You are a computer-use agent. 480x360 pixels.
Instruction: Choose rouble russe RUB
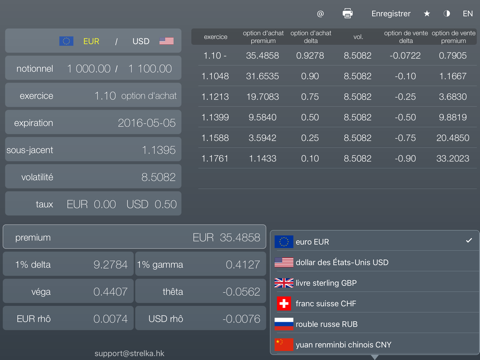point(375,324)
